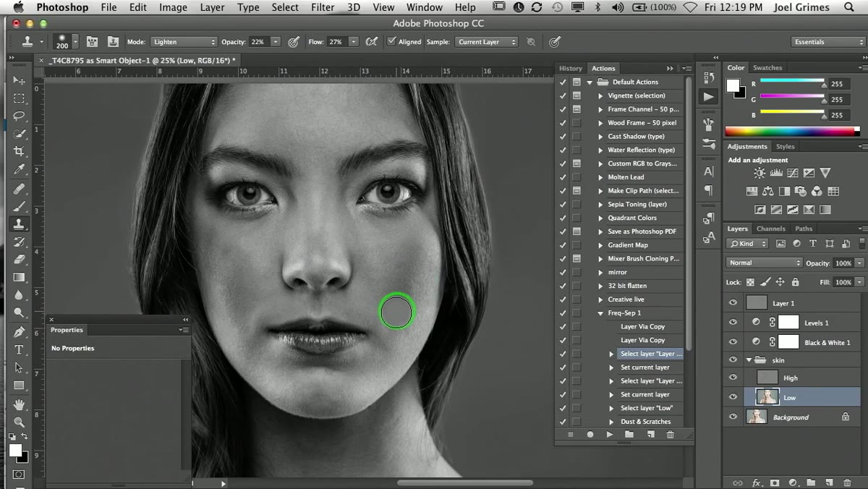This screenshot has height=489, width=868.
Task: Select the Eraser tool
Action: coord(20,260)
